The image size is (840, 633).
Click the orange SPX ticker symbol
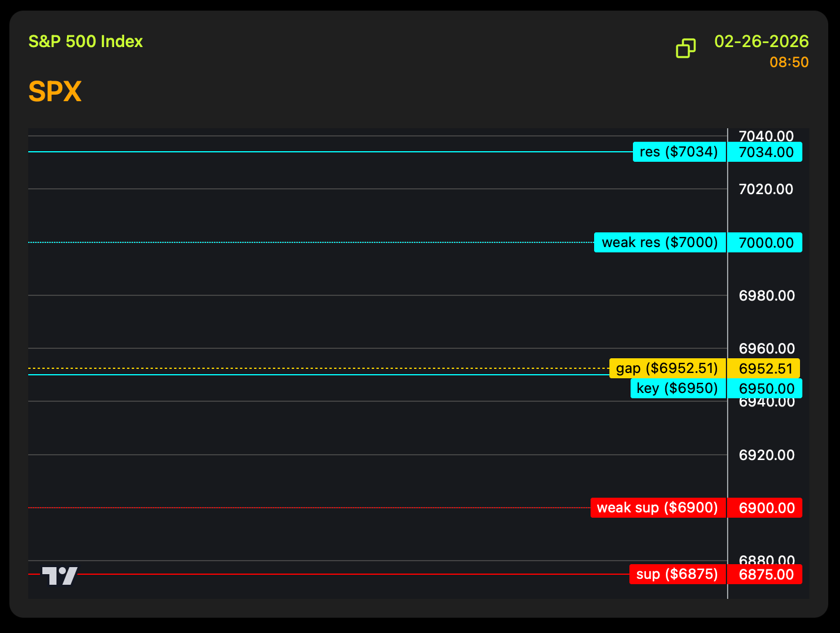point(55,92)
